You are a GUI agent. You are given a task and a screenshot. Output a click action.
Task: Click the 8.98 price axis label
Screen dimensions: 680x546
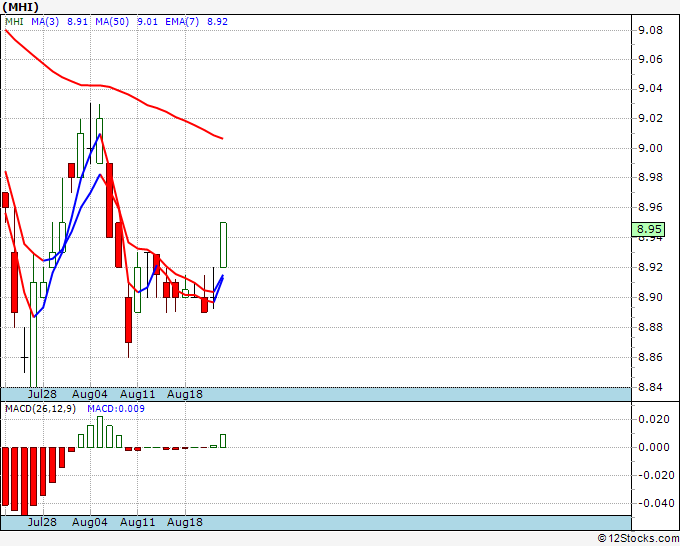point(651,177)
